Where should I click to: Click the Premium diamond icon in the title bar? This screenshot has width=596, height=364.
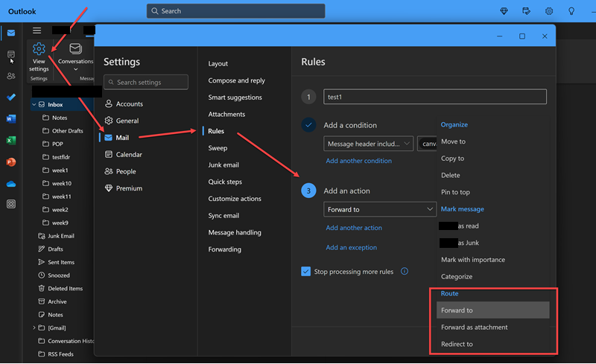tap(504, 11)
